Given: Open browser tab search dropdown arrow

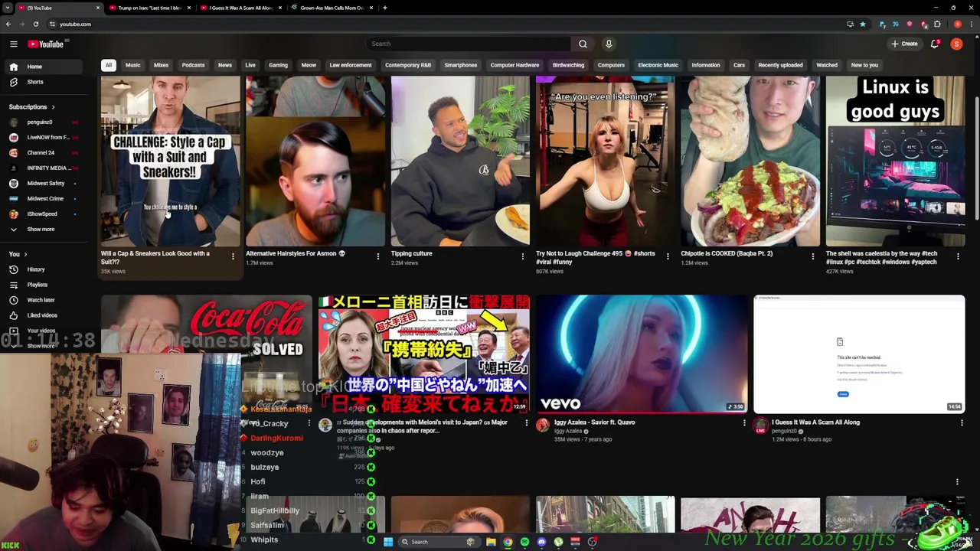Looking at the screenshot, I should pos(7,8).
